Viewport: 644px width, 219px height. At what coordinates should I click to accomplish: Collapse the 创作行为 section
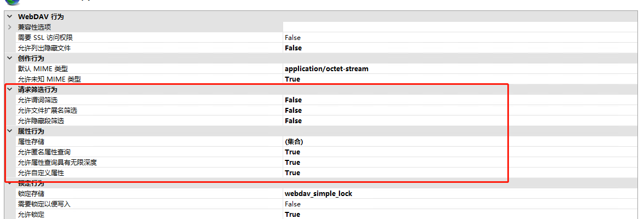[10, 59]
